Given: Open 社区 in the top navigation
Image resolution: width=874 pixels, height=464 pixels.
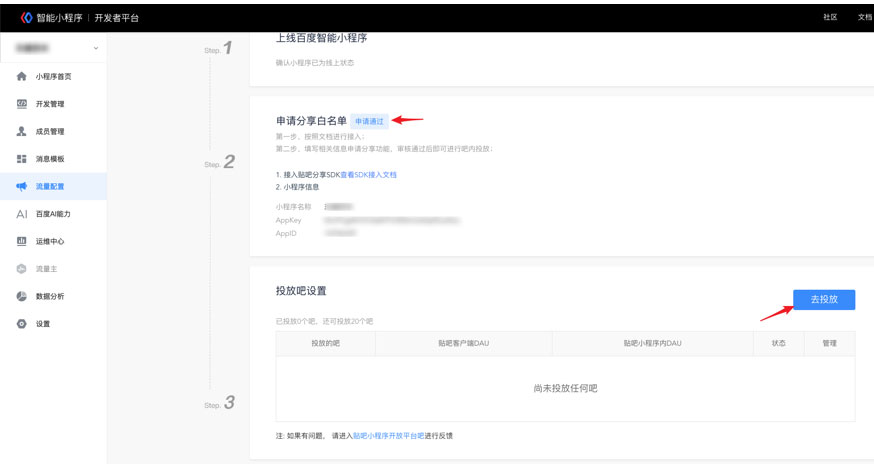Looking at the screenshot, I should [830, 17].
